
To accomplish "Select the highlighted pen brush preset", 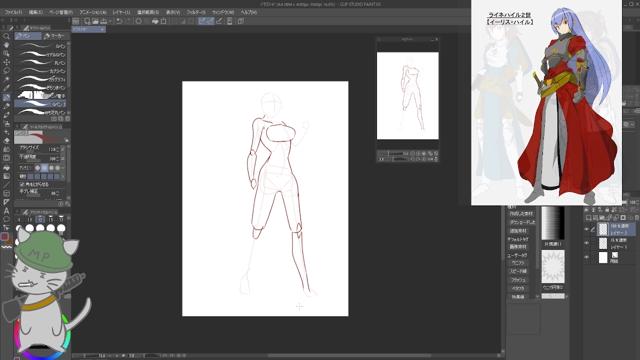I will click(x=40, y=104).
